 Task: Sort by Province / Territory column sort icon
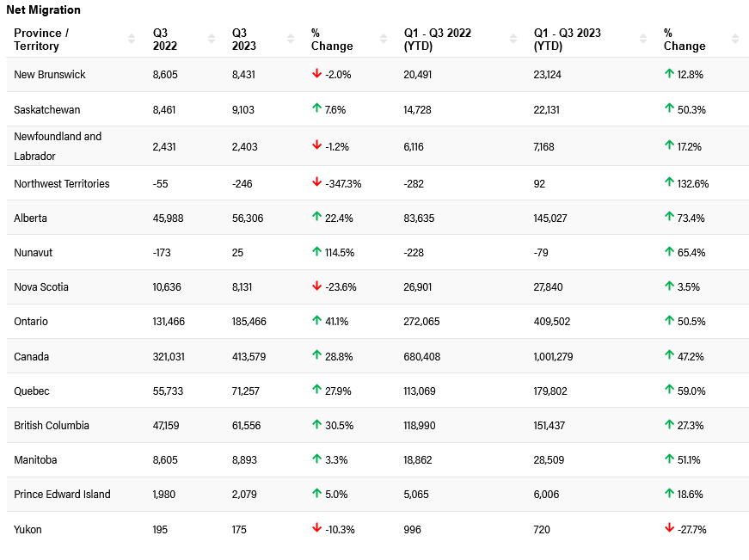click(132, 39)
